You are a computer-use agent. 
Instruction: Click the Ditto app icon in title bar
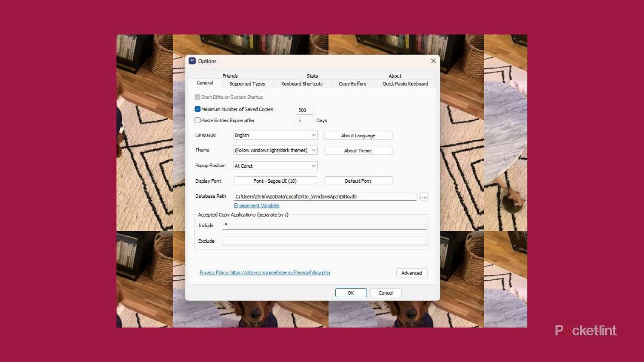pyautogui.click(x=192, y=61)
